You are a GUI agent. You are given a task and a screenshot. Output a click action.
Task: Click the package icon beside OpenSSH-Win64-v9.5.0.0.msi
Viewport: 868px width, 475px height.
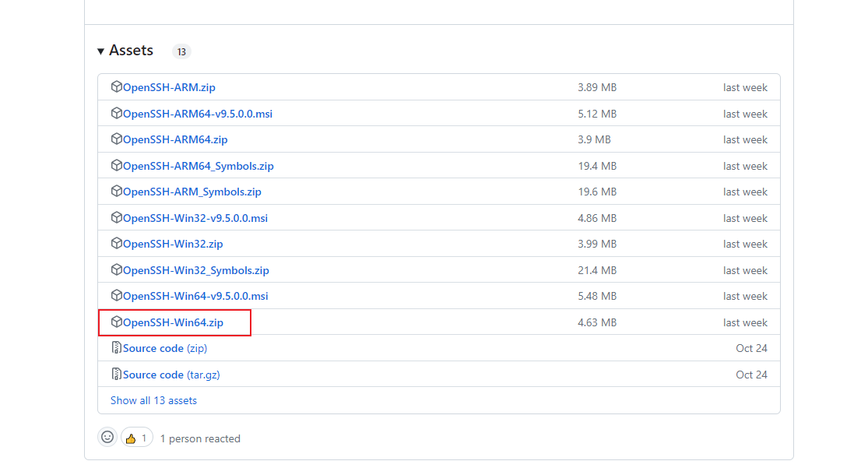(116, 295)
